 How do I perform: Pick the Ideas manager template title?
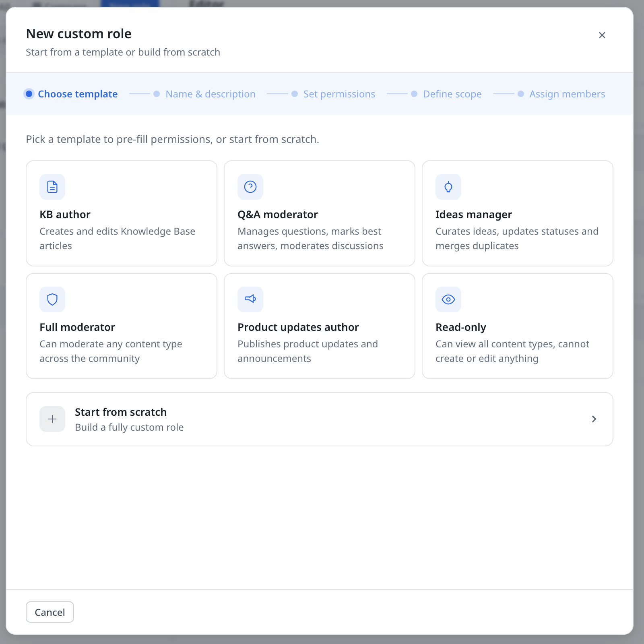(474, 215)
